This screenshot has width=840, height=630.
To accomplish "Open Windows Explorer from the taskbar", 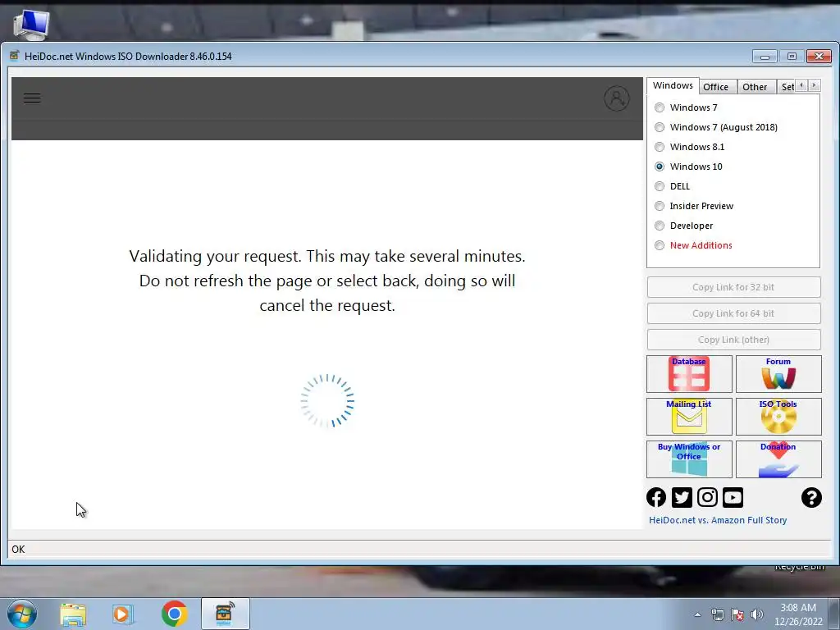I will tap(73, 614).
